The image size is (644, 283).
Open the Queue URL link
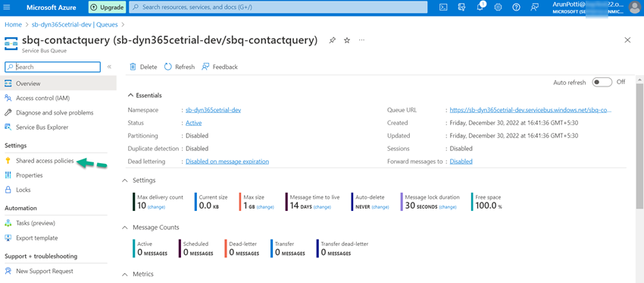tap(530, 110)
